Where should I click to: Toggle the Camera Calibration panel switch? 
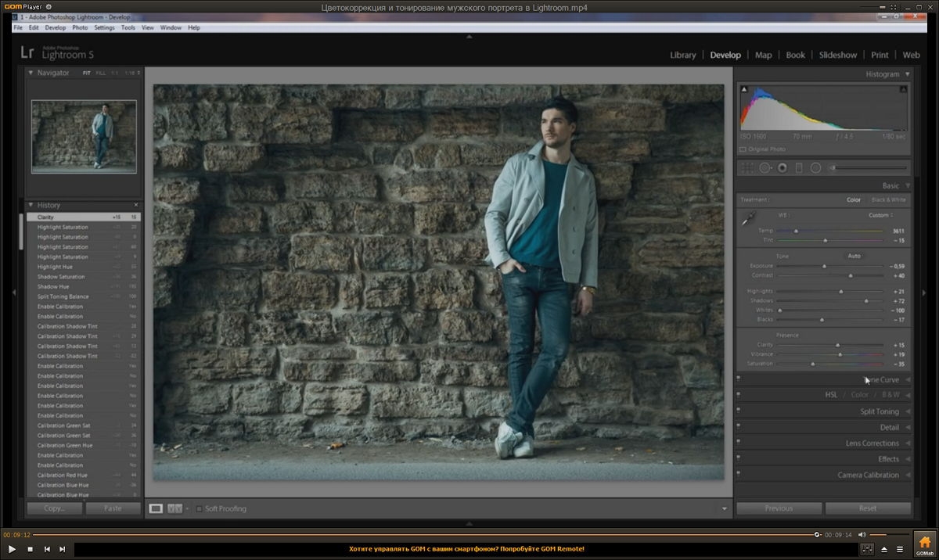tap(738, 475)
